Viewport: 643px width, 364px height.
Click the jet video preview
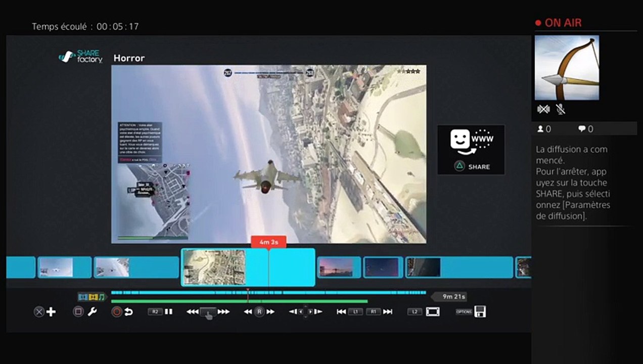coord(268,154)
